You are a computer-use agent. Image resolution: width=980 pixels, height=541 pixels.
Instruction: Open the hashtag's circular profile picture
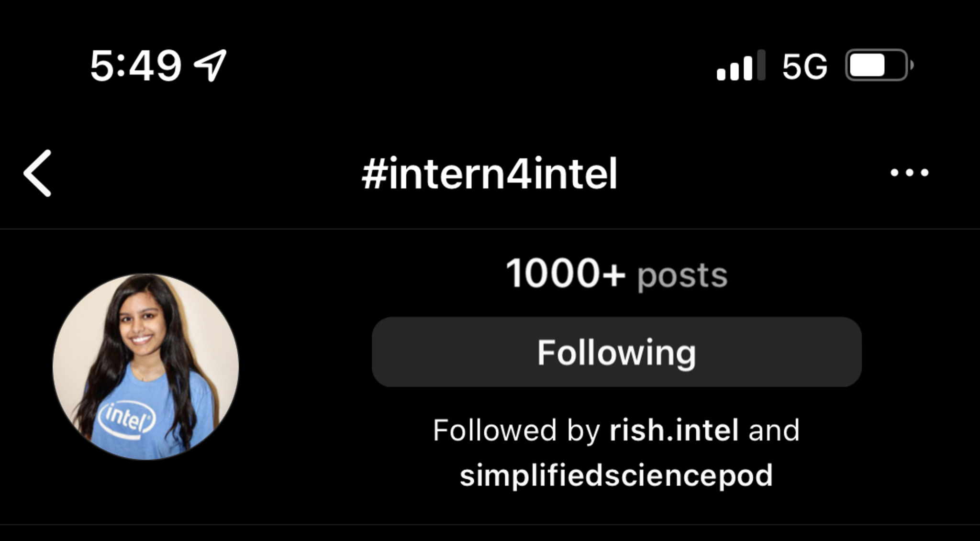[x=145, y=366]
